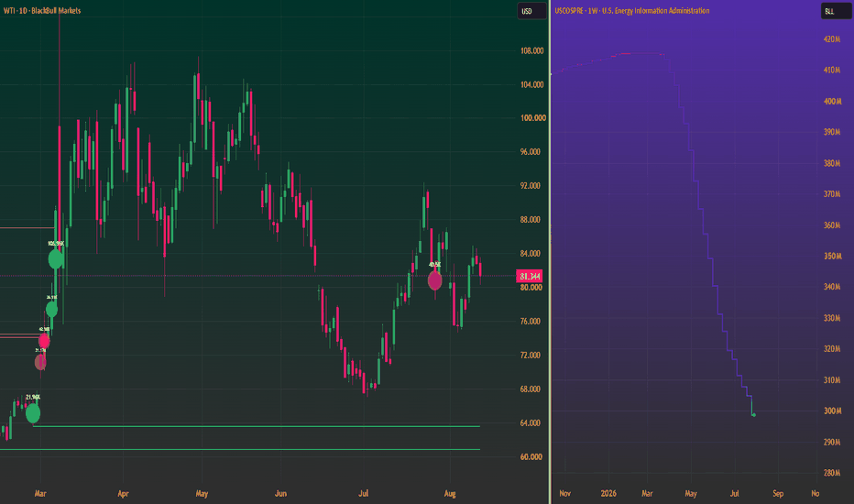Image resolution: width=854 pixels, height=504 pixels.
Task: Click the 290M axis label
Action: coord(832,442)
